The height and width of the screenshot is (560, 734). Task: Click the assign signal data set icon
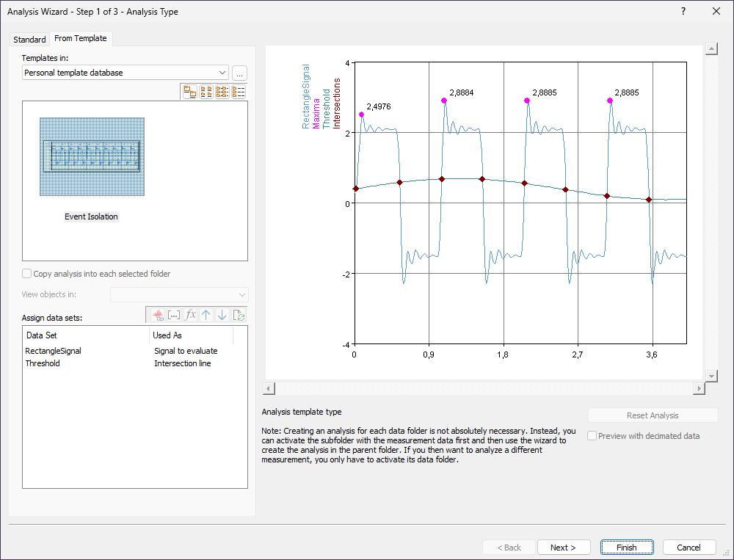click(x=157, y=315)
